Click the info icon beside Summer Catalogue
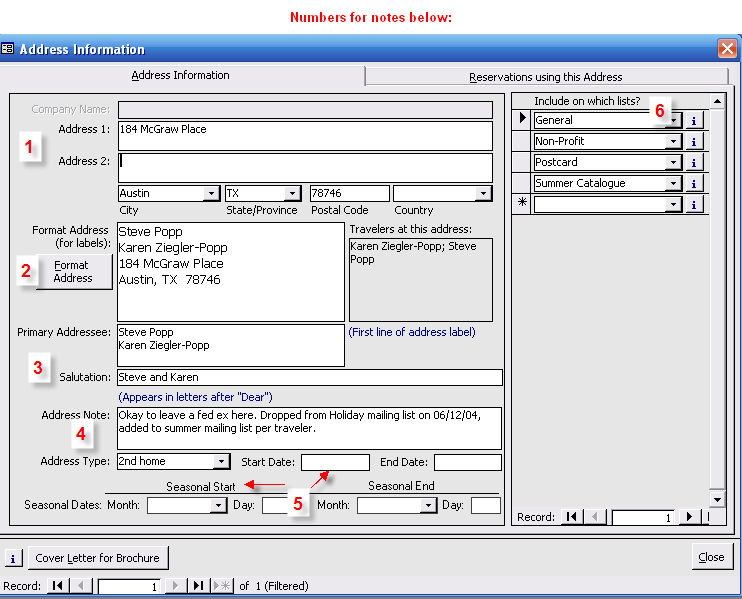742x599 pixels. (x=695, y=183)
